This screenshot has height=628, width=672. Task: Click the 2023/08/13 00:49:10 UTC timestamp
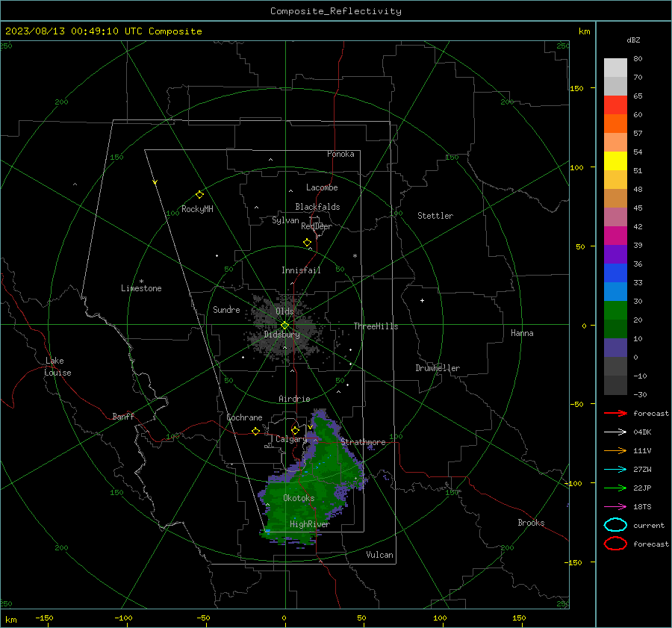point(103,31)
